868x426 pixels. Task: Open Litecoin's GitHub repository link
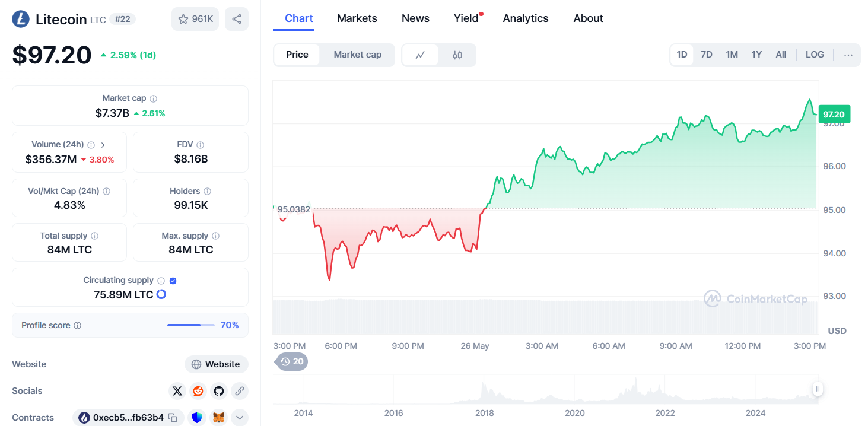219,391
